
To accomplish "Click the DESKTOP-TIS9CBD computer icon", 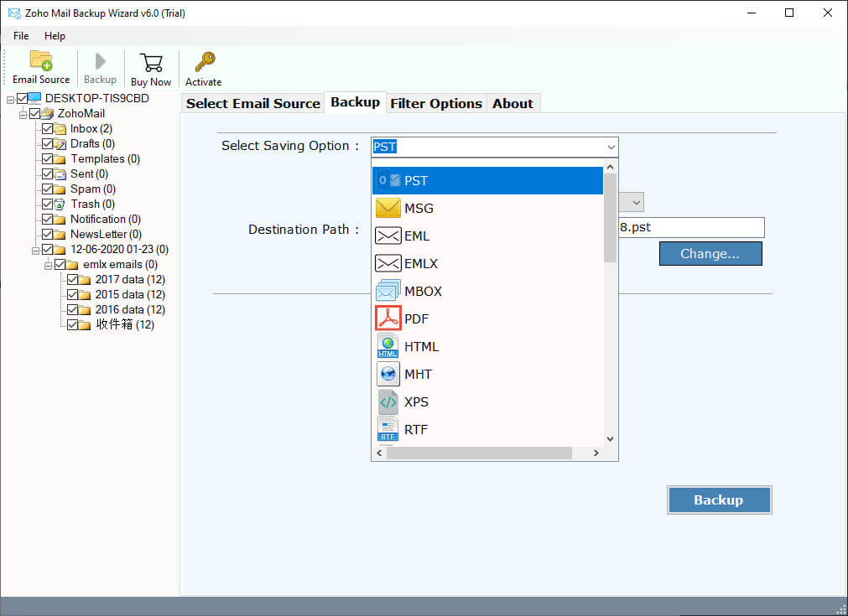I will pyautogui.click(x=34, y=98).
